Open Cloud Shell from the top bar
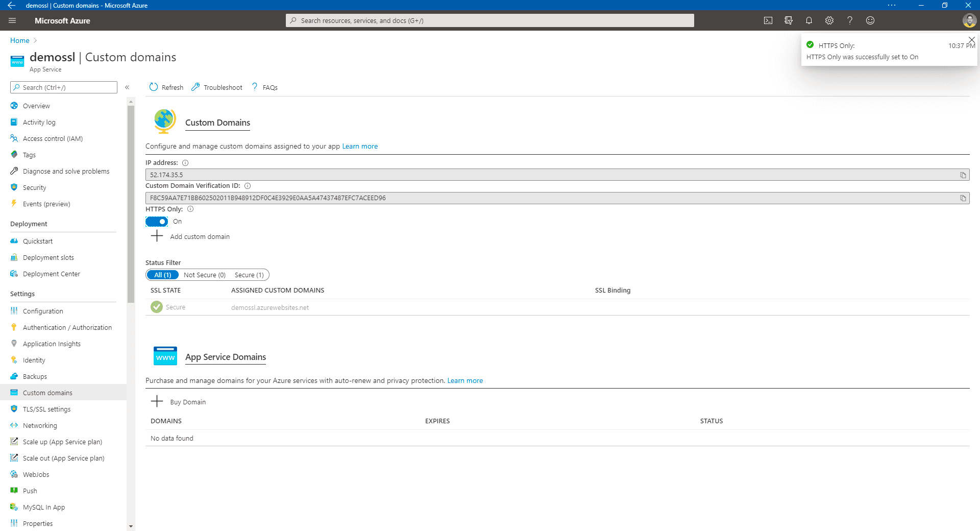This screenshot has width=980, height=531. coord(768,20)
